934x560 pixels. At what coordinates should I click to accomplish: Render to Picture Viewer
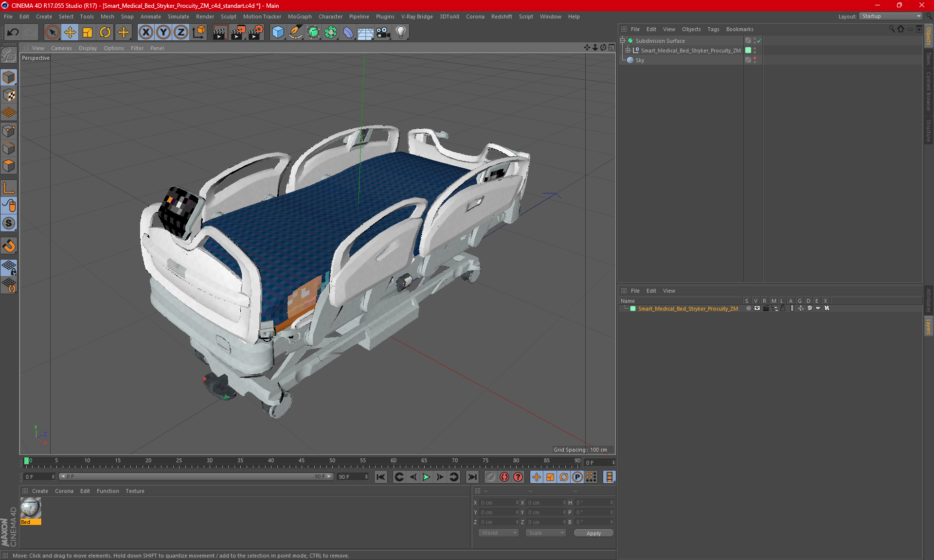pos(238,33)
